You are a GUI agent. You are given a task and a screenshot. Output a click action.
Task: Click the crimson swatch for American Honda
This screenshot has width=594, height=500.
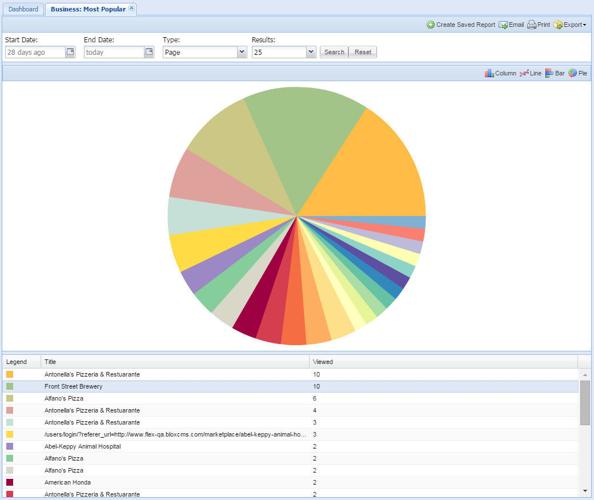[9, 482]
